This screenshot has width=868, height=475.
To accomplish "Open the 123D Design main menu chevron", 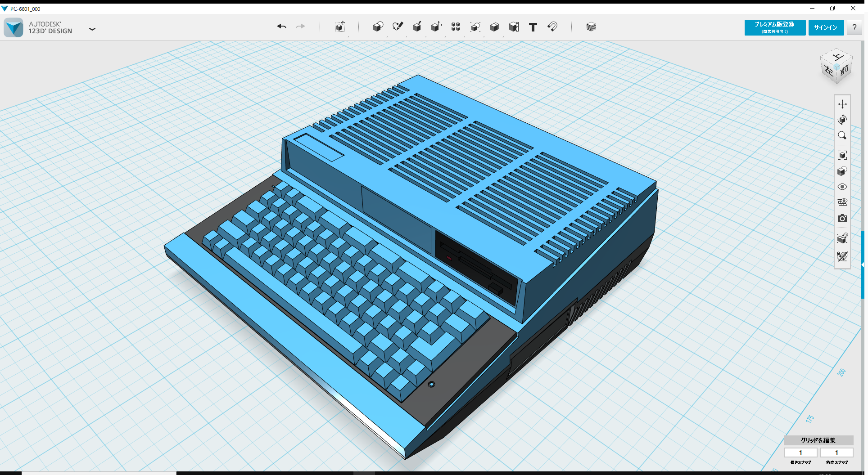I will pos(92,29).
